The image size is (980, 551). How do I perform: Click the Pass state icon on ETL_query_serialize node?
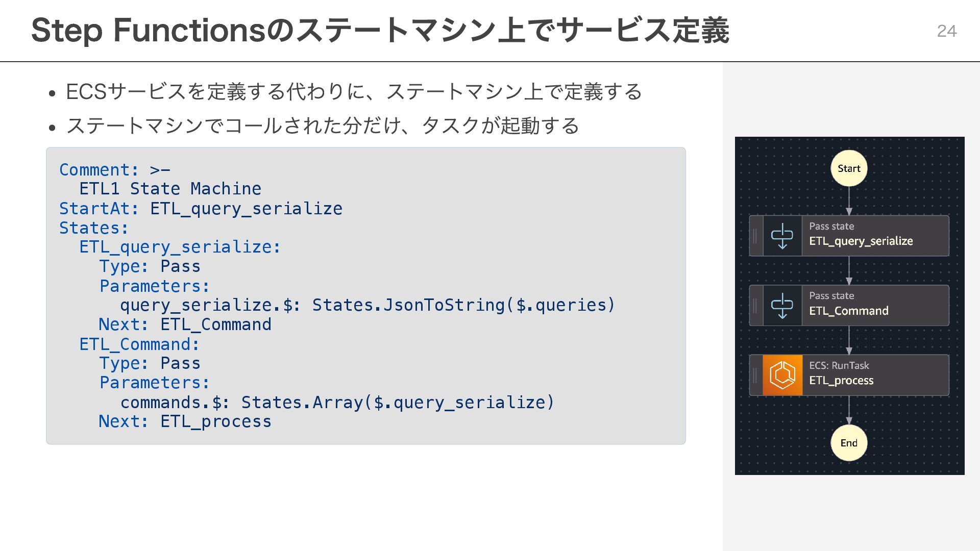[782, 236]
